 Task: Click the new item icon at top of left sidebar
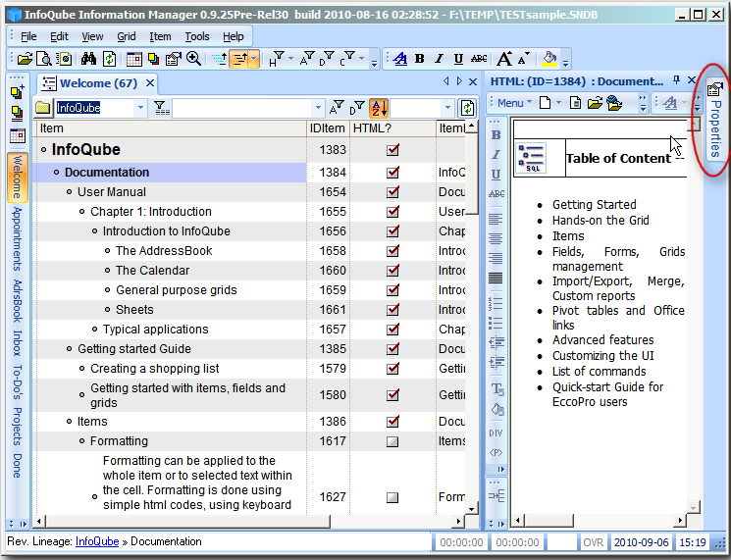[x=18, y=92]
